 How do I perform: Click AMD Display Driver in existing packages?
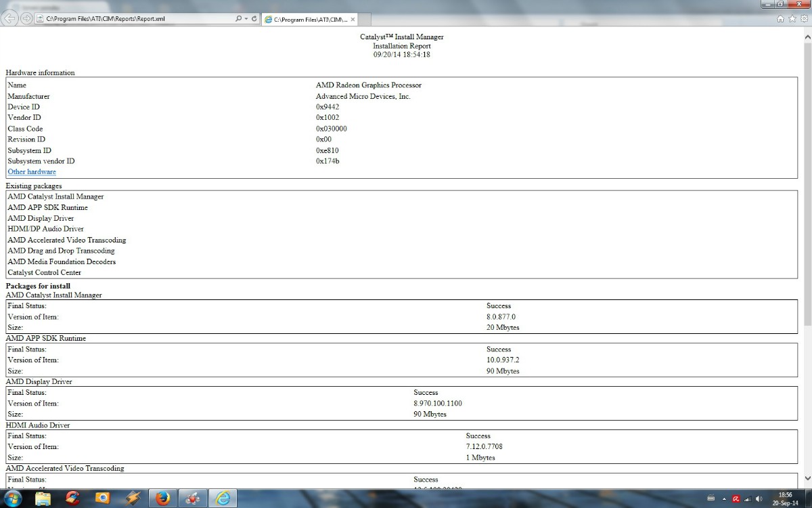pyautogui.click(x=41, y=218)
